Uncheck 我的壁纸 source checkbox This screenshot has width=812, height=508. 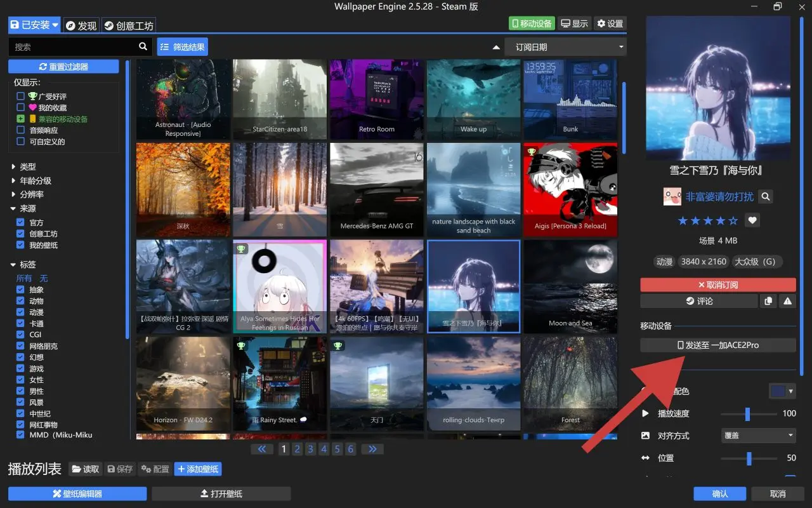pos(21,245)
